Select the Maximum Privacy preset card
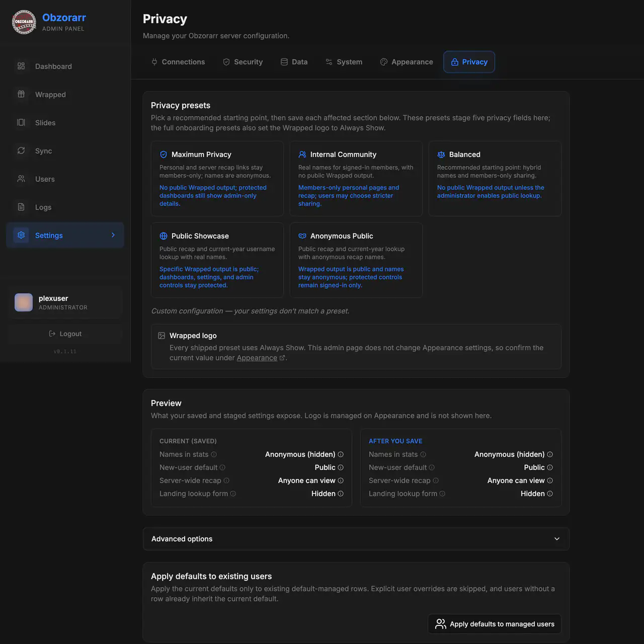 click(x=217, y=179)
